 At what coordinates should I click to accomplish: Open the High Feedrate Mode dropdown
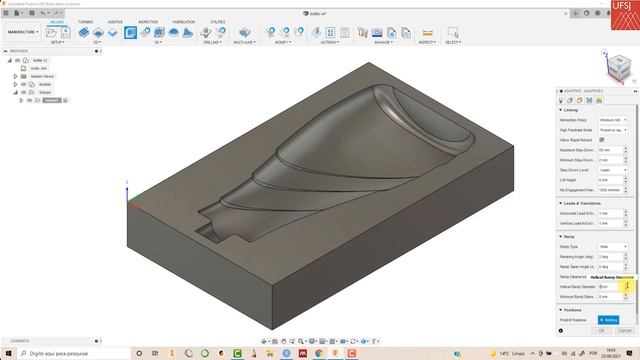pos(613,130)
